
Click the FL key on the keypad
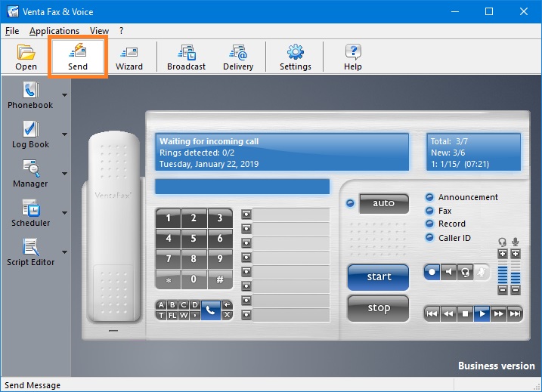tap(172, 315)
